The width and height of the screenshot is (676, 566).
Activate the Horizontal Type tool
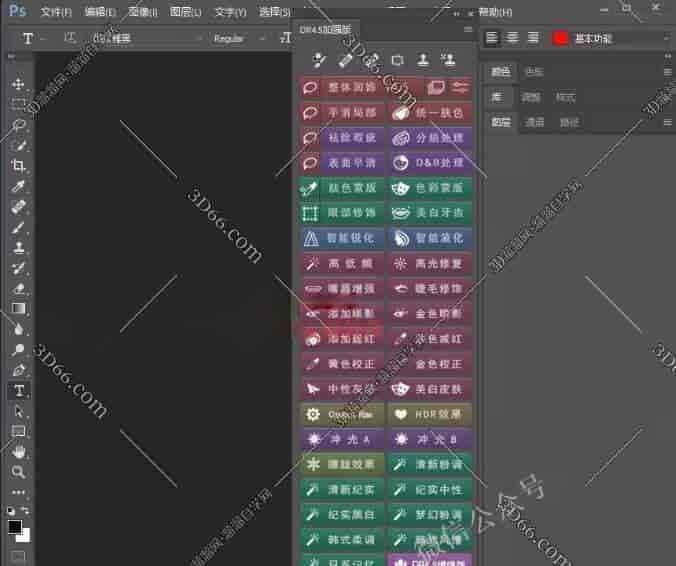tap(18, 391)
